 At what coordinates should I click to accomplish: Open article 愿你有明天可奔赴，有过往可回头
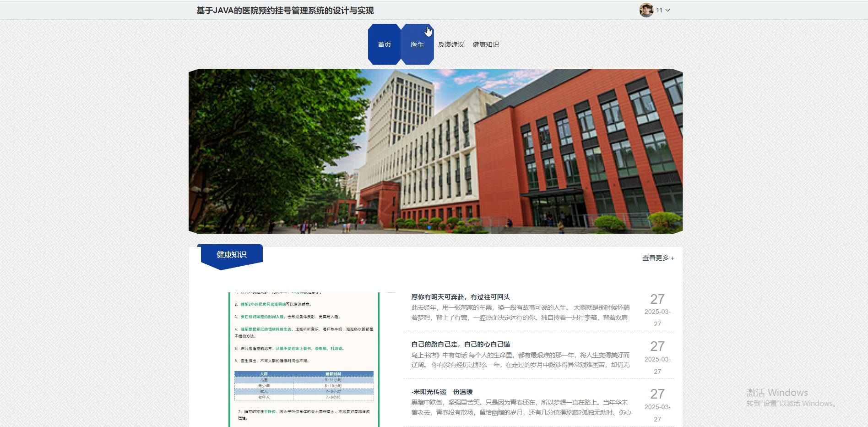(461, 297)
